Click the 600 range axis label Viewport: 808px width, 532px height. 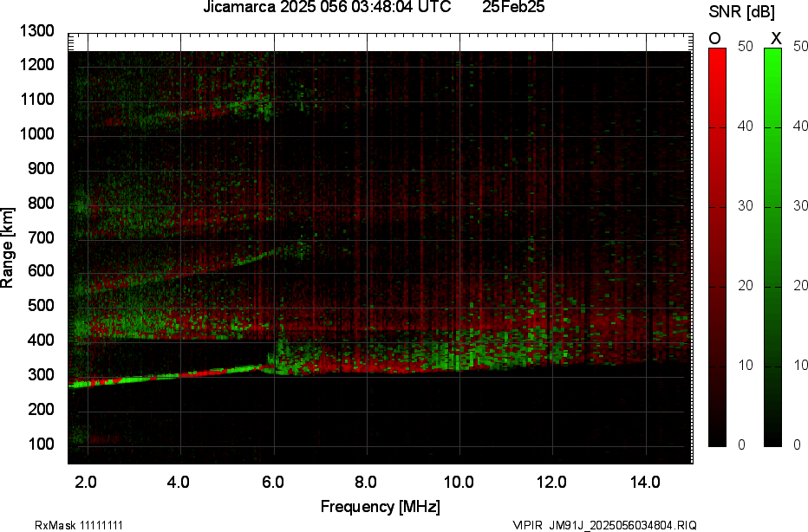click(41, 271)
